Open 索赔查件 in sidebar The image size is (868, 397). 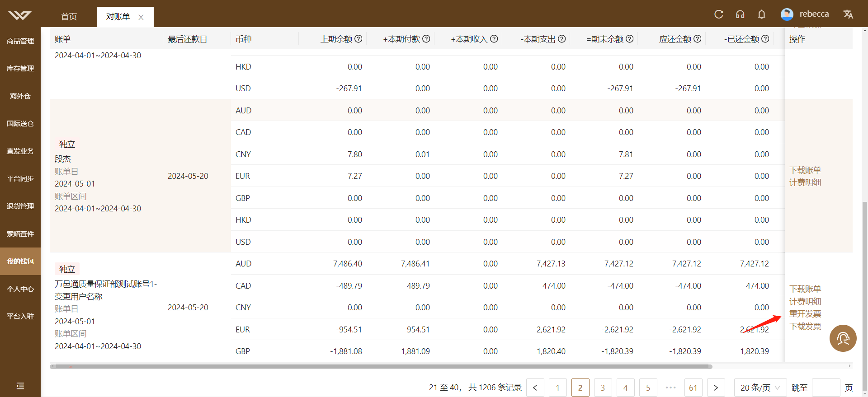click(20, 234)
